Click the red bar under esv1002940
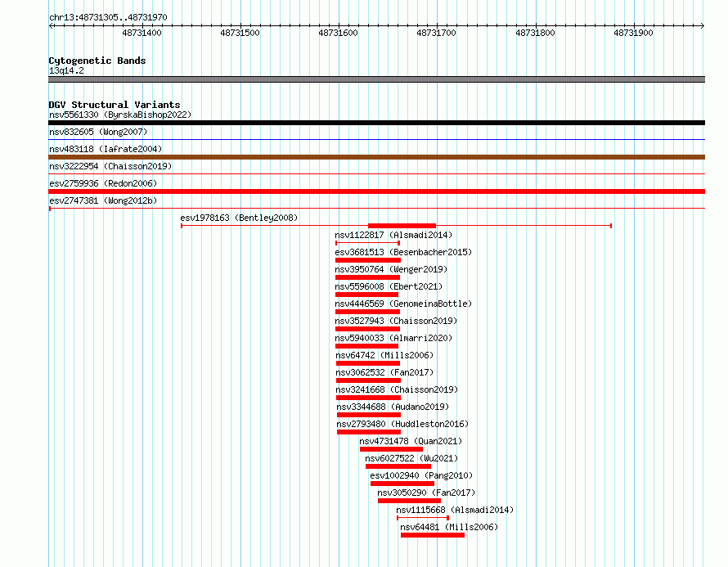The height and width of the screenshot is (567, 728). [402, 484]
